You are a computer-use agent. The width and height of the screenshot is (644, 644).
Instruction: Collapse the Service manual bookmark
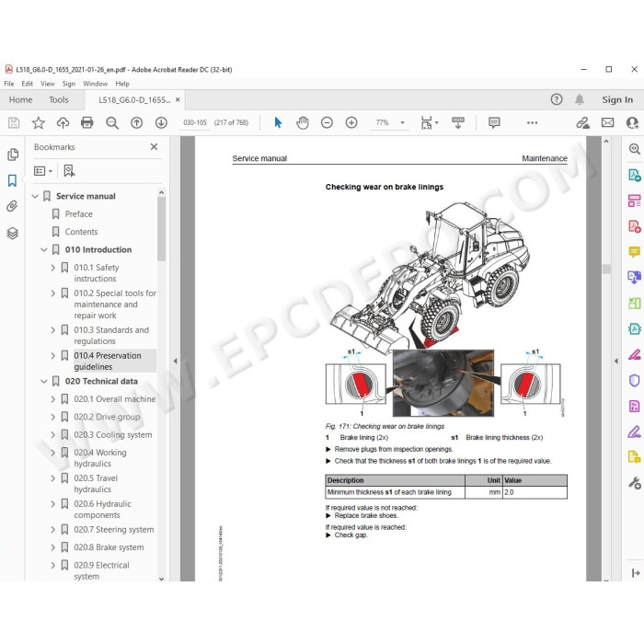35,196
